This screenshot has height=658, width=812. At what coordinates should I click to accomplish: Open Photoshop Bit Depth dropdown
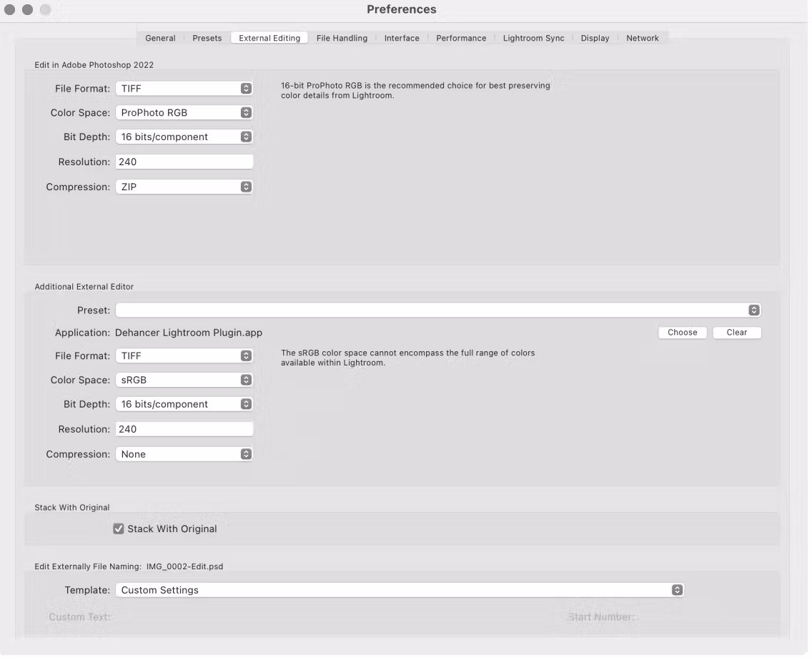[184, 137]
